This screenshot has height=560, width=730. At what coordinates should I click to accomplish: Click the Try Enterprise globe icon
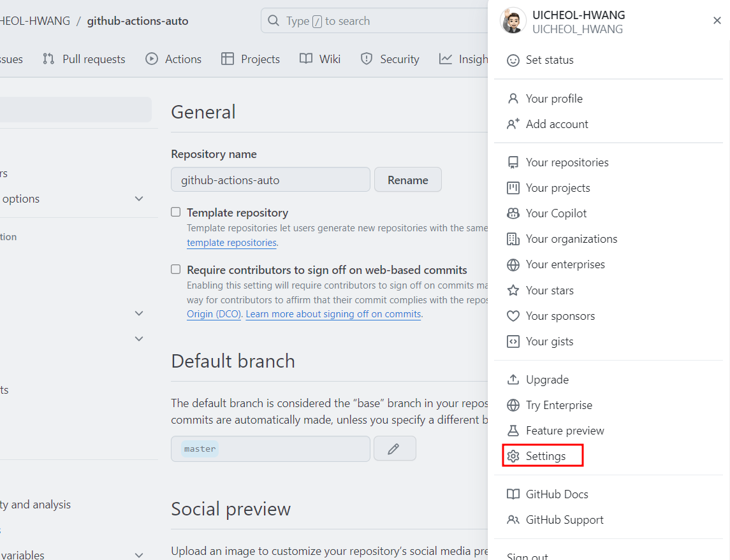pos(513,405)
